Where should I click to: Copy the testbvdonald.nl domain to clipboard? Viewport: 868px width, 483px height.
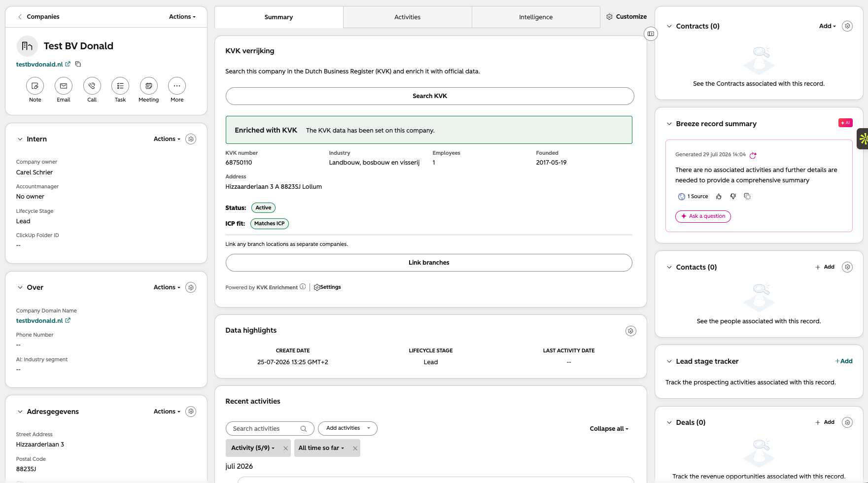(78, 64)
